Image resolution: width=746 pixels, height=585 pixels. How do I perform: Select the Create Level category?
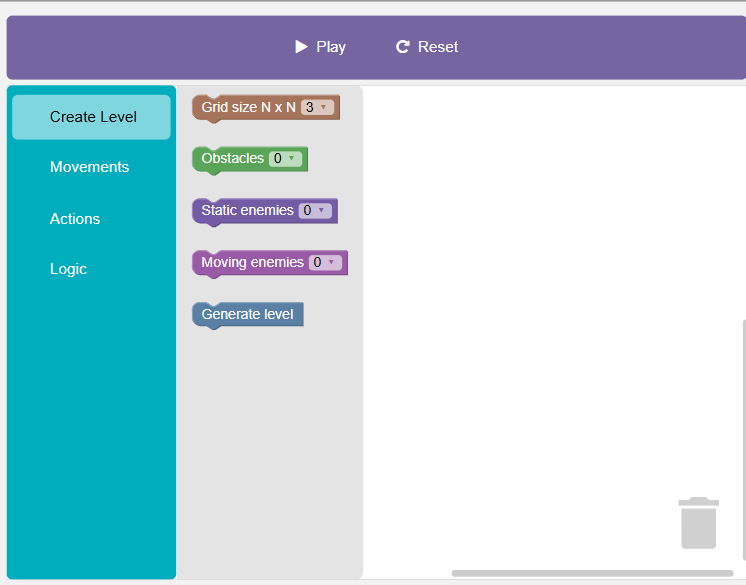[x=91, y=117]
